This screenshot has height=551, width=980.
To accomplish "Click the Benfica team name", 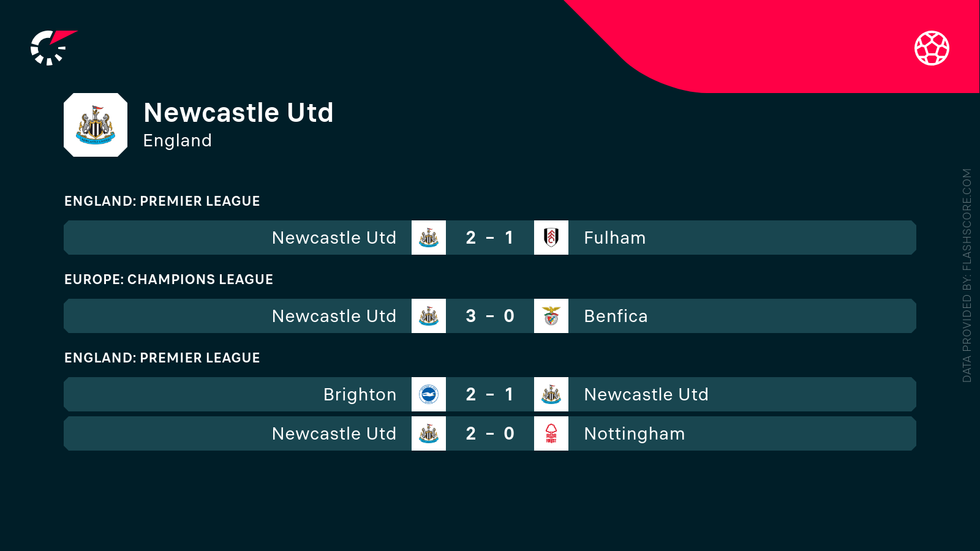I will (x=616, y=316).
